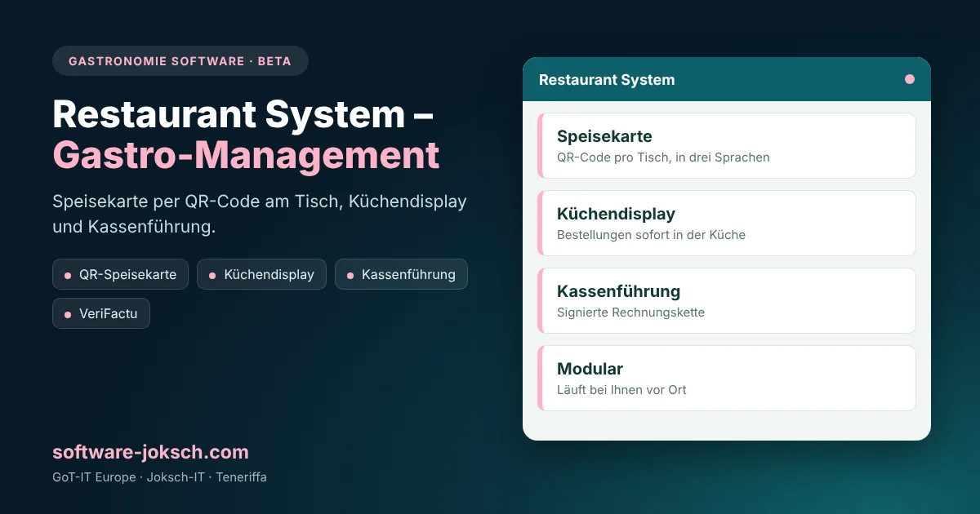Open the Kassenführung card in panel

[x=727, y=300]
